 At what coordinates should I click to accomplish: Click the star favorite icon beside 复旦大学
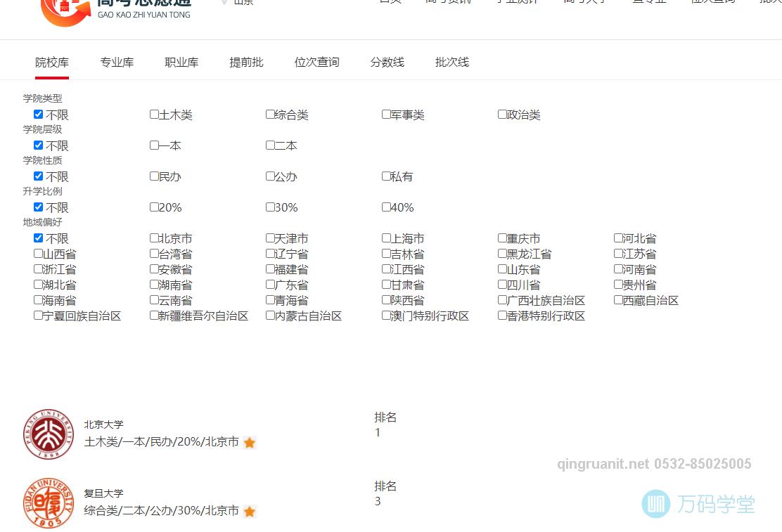[x=250, y=512]
